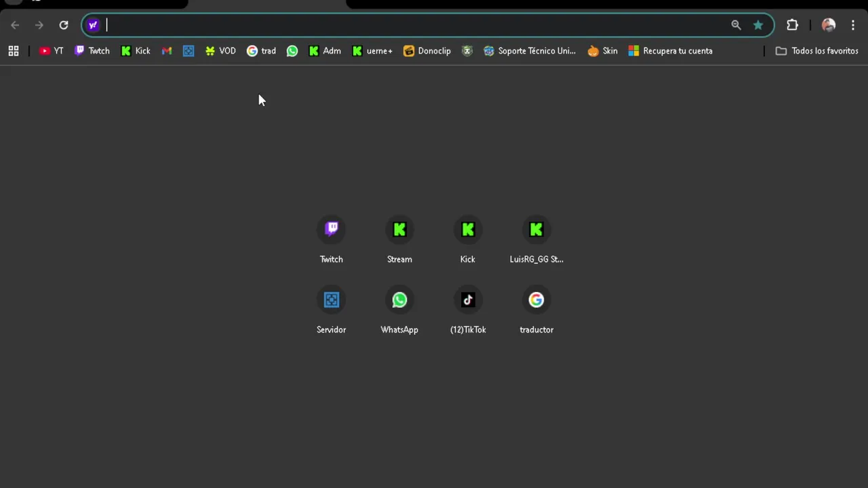868x488 pixels.
Task: Open the profile avatar menu
Action: click(829, 25)
